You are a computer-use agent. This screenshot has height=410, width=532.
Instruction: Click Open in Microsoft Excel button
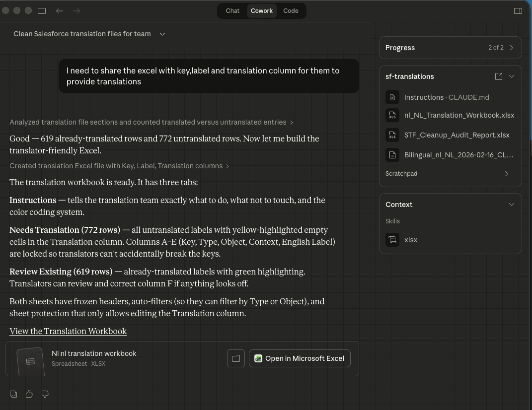click(x=300, y=358)
